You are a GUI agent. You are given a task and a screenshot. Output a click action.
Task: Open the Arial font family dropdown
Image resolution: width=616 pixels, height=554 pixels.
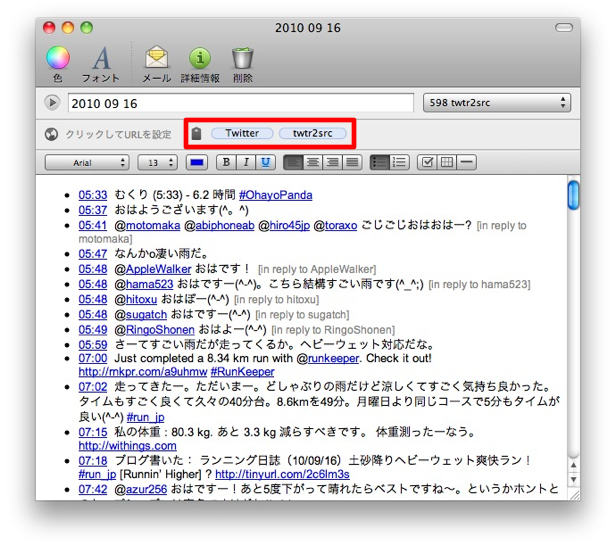point(88,161)
